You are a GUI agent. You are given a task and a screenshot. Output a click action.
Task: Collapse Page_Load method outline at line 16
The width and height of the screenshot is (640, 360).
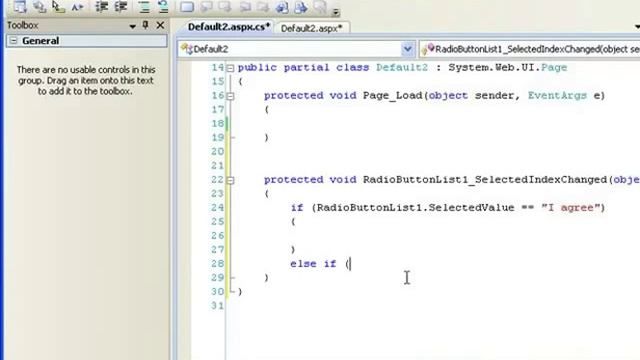click(230, 96)
